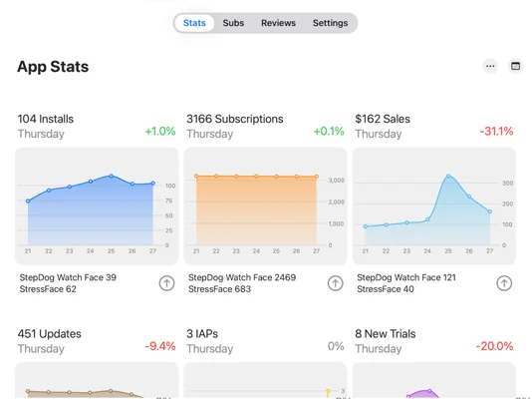Click 'StepDog Watch Face 39' installs row
This screenshot has height=399, width=532.
pos(68,277)
